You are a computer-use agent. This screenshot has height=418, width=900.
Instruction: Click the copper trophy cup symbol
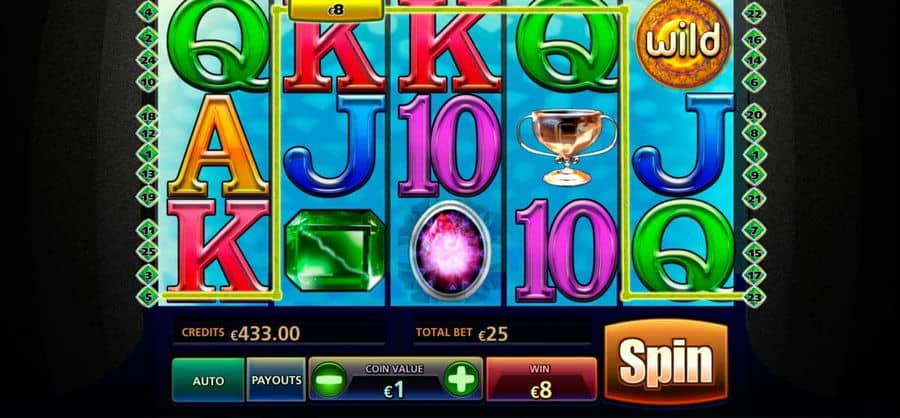(567, 146)
